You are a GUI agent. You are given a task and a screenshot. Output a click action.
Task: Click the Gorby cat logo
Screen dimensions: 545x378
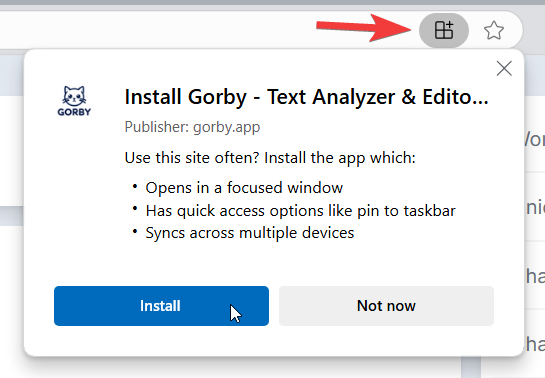[x=74, y=101]
